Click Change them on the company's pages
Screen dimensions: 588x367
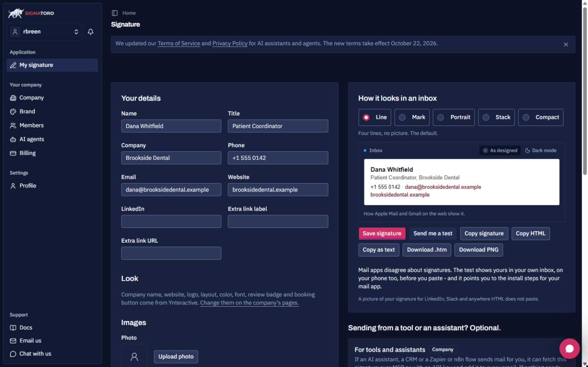pos(249,303)
